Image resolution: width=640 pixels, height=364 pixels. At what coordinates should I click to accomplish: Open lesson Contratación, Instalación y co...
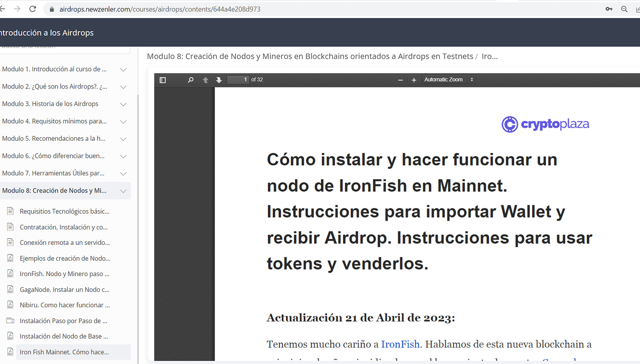[64, 227]
